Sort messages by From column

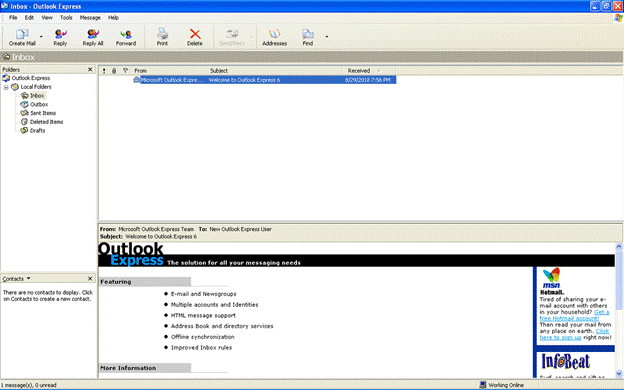tap(168, 71)
